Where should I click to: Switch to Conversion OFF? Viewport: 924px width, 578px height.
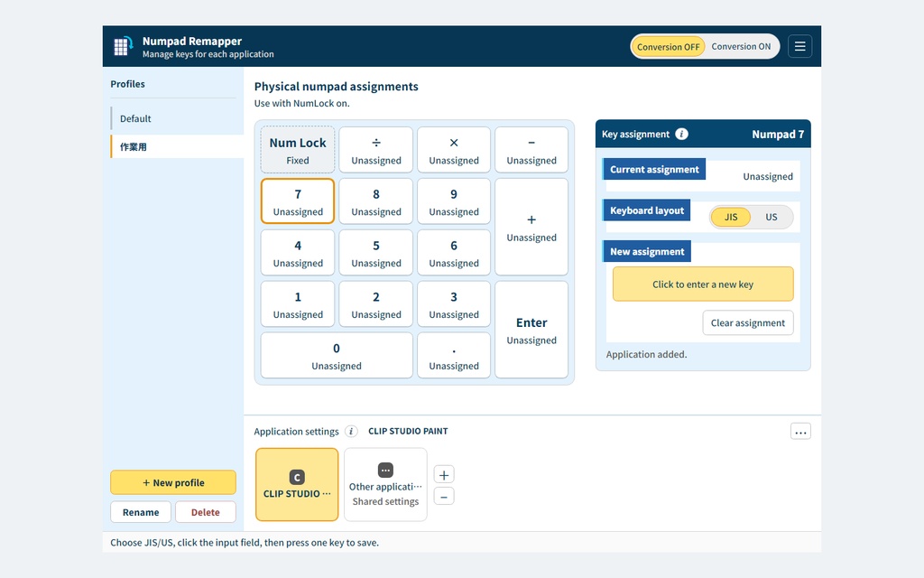click(669, 47)
